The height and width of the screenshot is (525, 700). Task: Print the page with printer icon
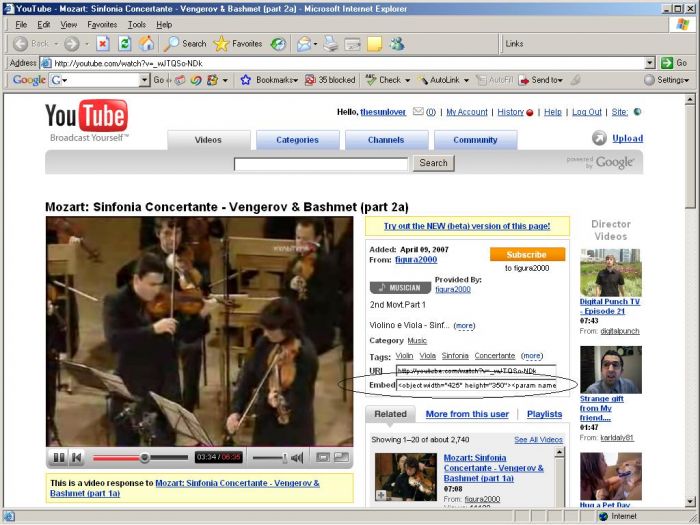[x=331, y=44]
